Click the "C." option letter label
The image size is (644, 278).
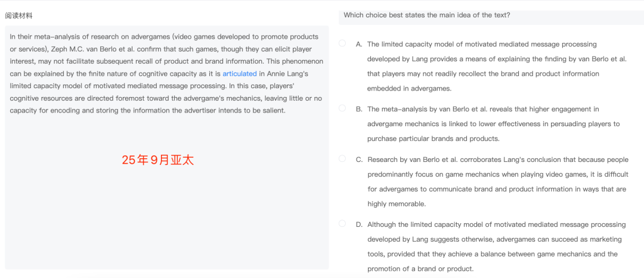tap(359, 160)
